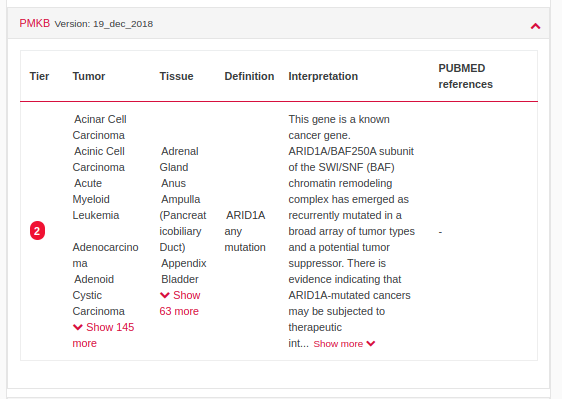Image resolution: width=562 pixels, height=399 pixels.
Task: Click the Version 19_dec_2018 label
Action: pos(104,24)
